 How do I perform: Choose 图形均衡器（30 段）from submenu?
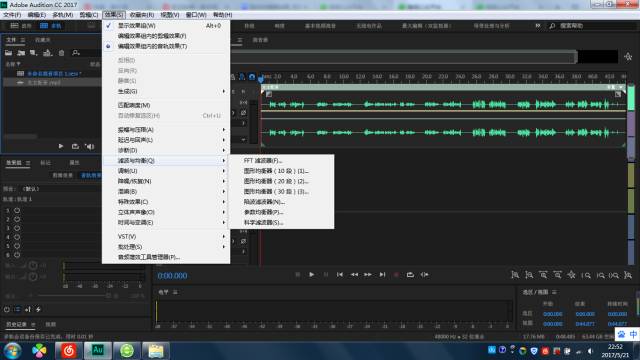click(x=282, y=191)
